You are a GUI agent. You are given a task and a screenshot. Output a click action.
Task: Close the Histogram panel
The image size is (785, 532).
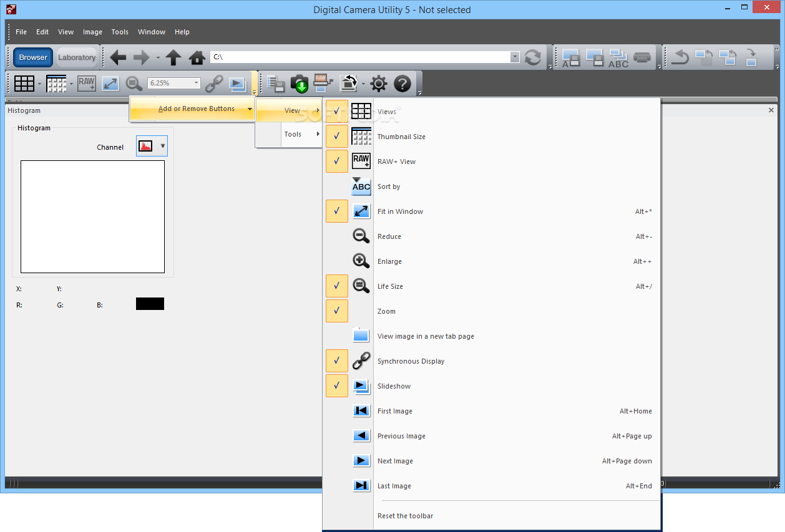pyautogui.click(x=771, y=110)
